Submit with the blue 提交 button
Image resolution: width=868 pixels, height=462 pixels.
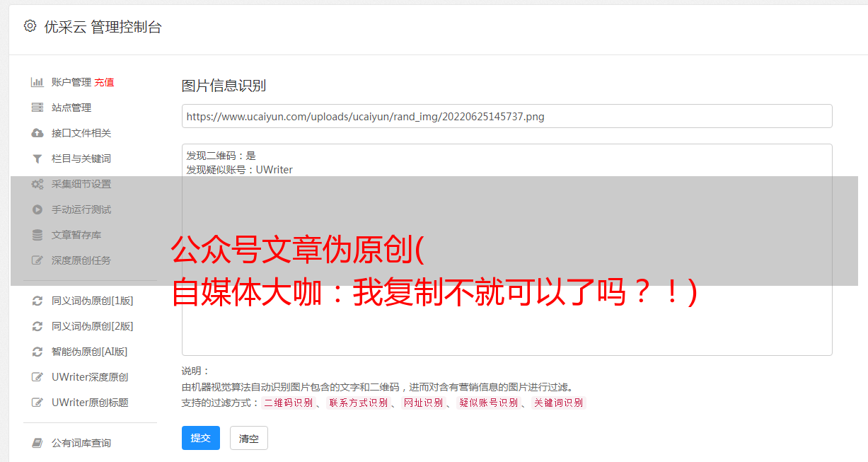pos(201,438)
